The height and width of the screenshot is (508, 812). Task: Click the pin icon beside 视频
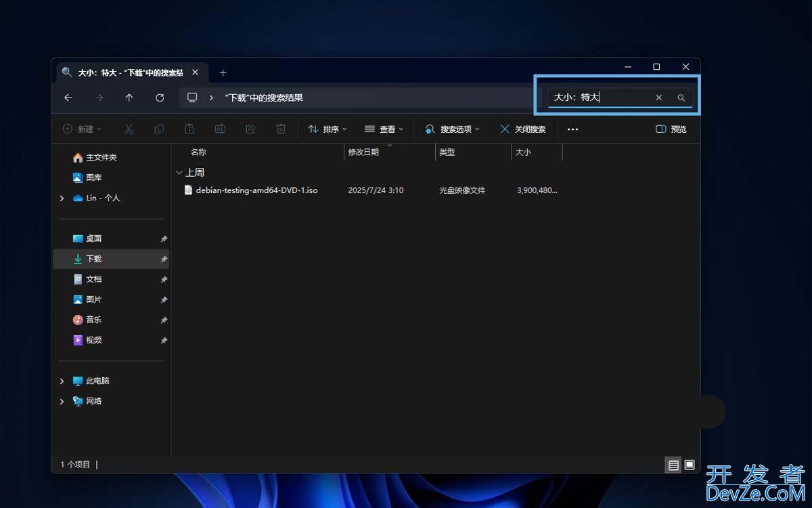[x=164, y=341]
